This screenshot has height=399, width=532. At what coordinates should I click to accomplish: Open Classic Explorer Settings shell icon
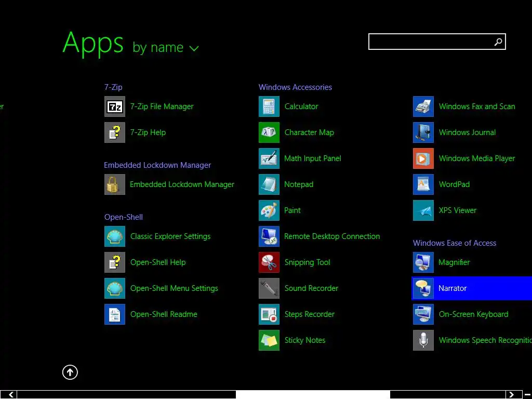[x=115, y=236]
